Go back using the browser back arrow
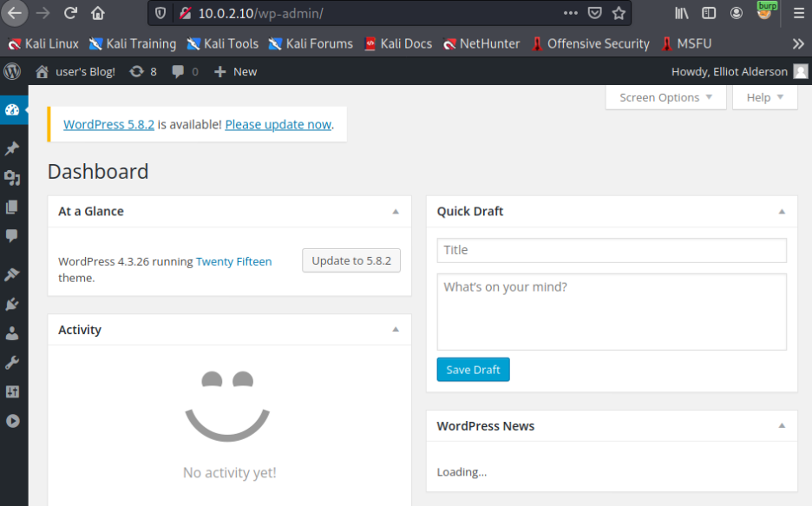This screenshot has height=506, width=812. click(x=15, y=13)
